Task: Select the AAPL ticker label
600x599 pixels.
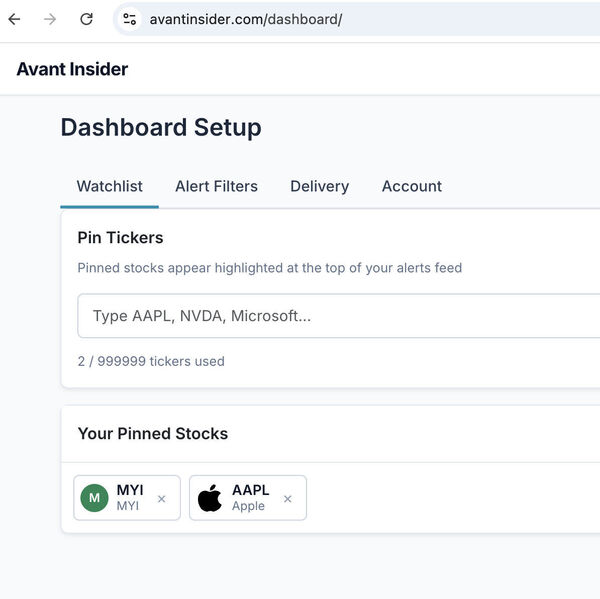Action: 251,490
